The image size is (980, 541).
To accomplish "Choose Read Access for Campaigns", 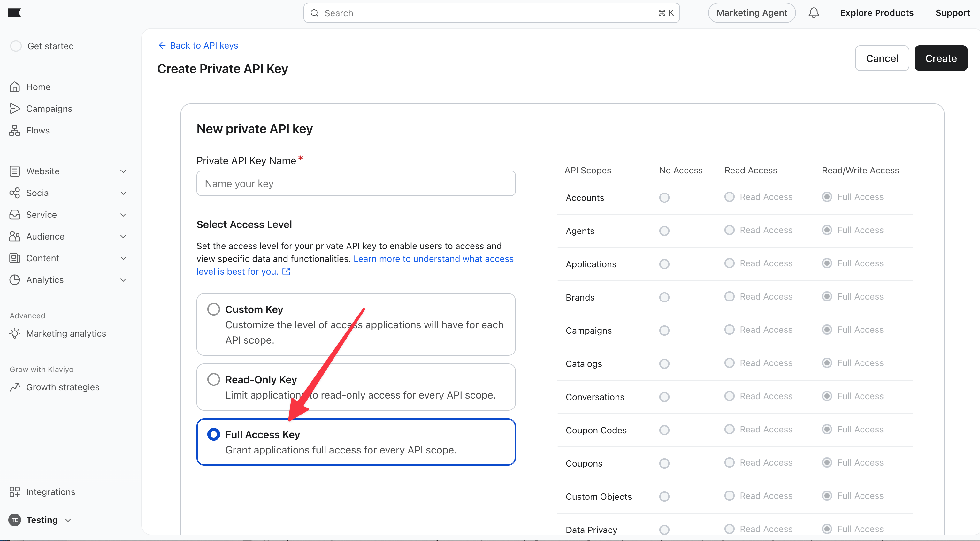I will tap(729, 330).
